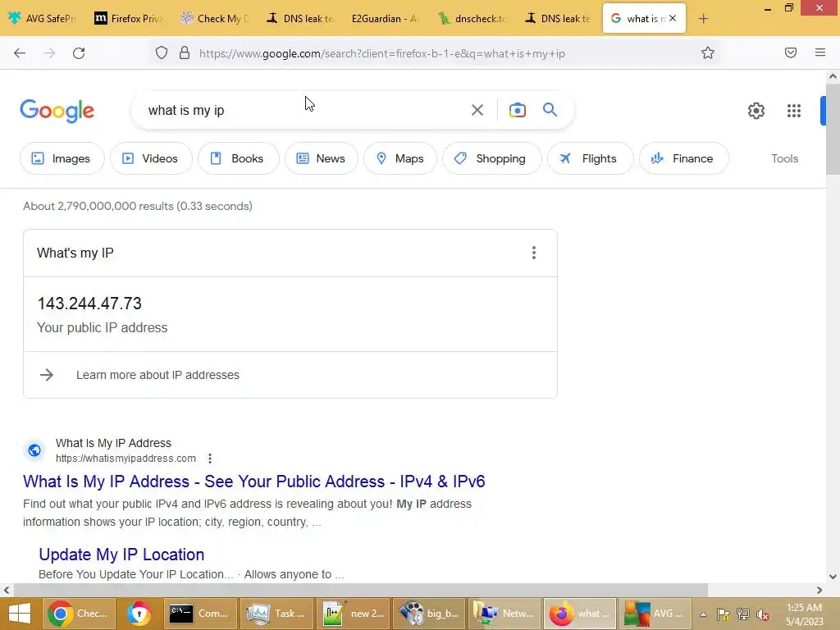The width and height of the screenshot is (840, 630).
Task: Switch to Chrome taskbar window
Action: (x=80, y=614)
